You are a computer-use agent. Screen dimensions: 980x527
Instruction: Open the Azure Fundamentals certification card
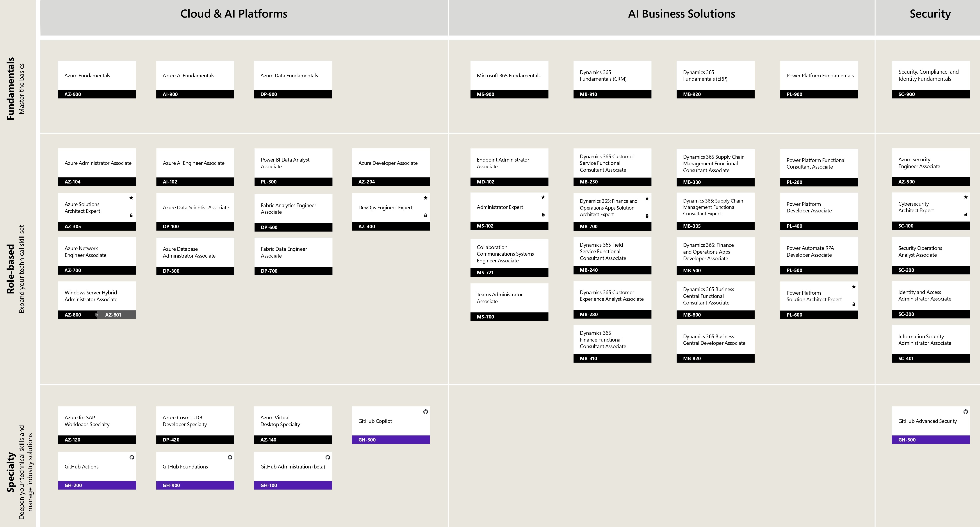pos(97,76)
